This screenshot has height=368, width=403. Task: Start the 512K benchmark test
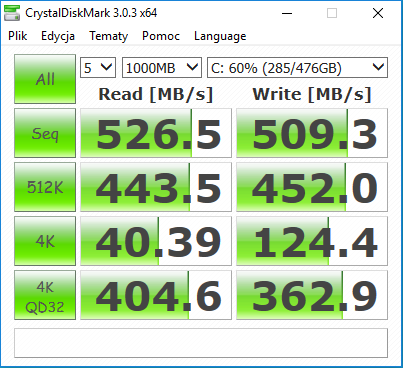click(x=45, y=187)
